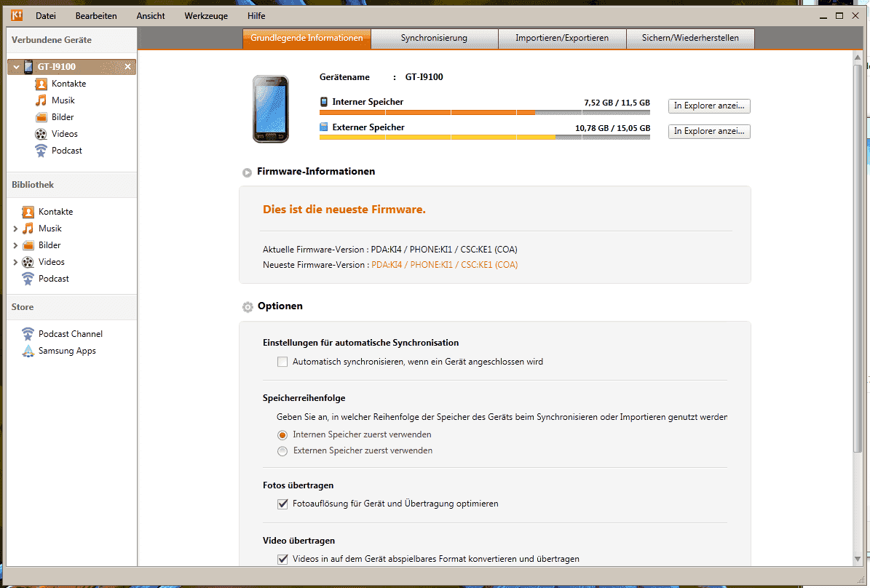Click the device Musik note icon
Viewport: 870px width, 588px height.
(x=41, y=100)
